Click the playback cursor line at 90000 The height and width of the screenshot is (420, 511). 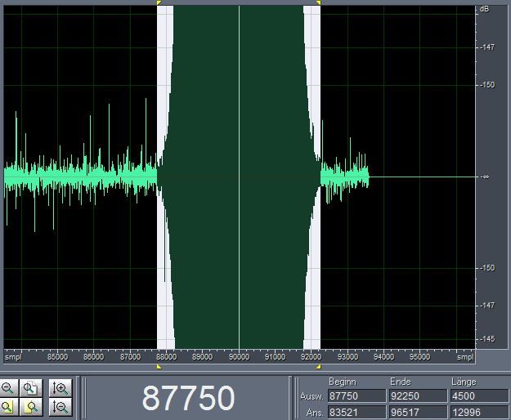point(240,176)
